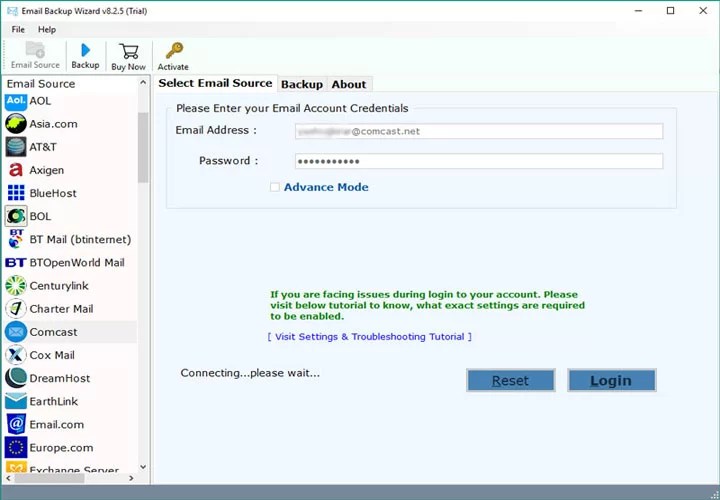Select Charter Mail list entry text
Viewport: 720px width, 500px height.
tap(61, 309)
